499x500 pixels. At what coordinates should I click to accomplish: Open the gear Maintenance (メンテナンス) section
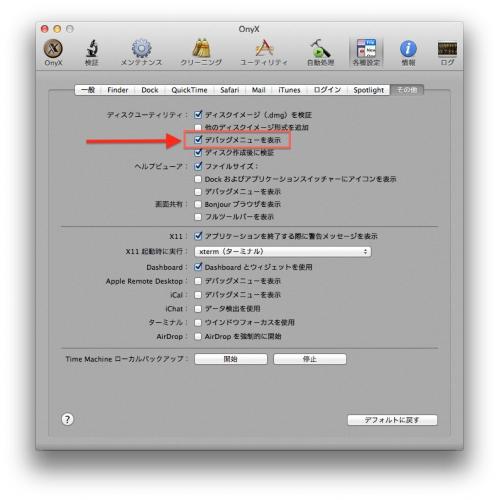(141, 53)
